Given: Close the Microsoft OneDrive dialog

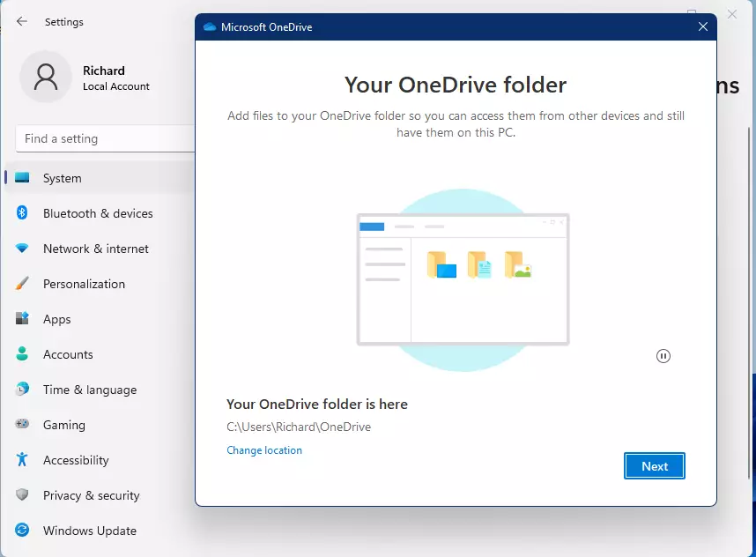Looking at the screenshot, I should [x=702, y=27].
